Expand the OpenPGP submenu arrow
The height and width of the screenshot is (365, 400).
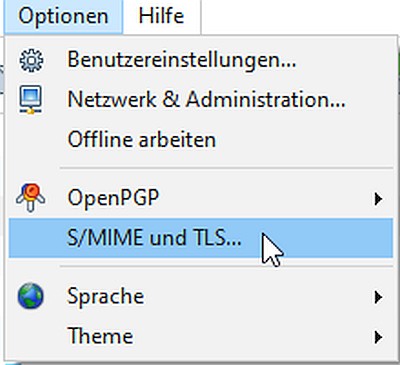tap(378, 199)
